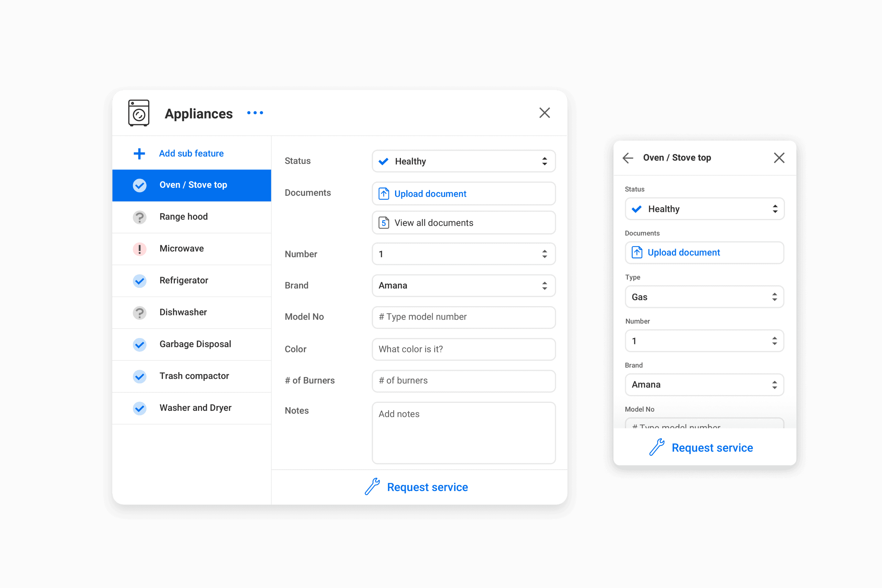Click the Add notes text area
The height and width of the screenshot is (588, 882).
pyautogui.click(x=463, y=433)
